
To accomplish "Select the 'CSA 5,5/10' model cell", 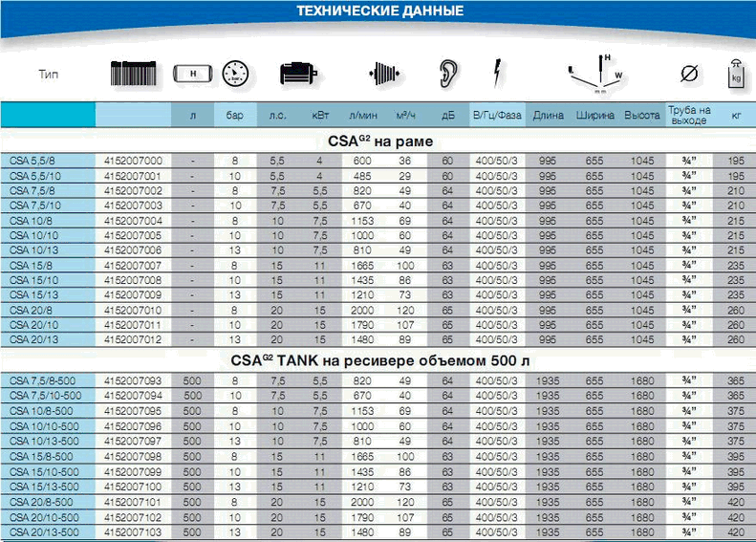I will point(48,176).
